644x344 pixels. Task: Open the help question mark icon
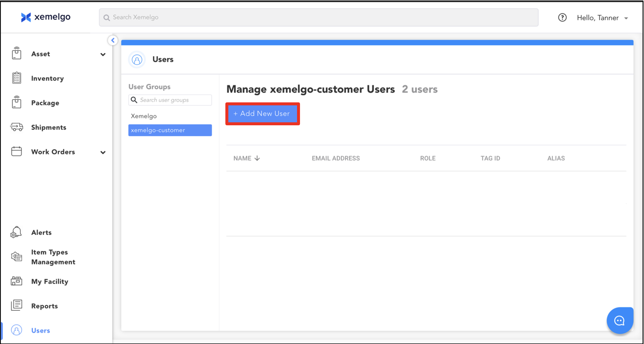pos(562,18)
